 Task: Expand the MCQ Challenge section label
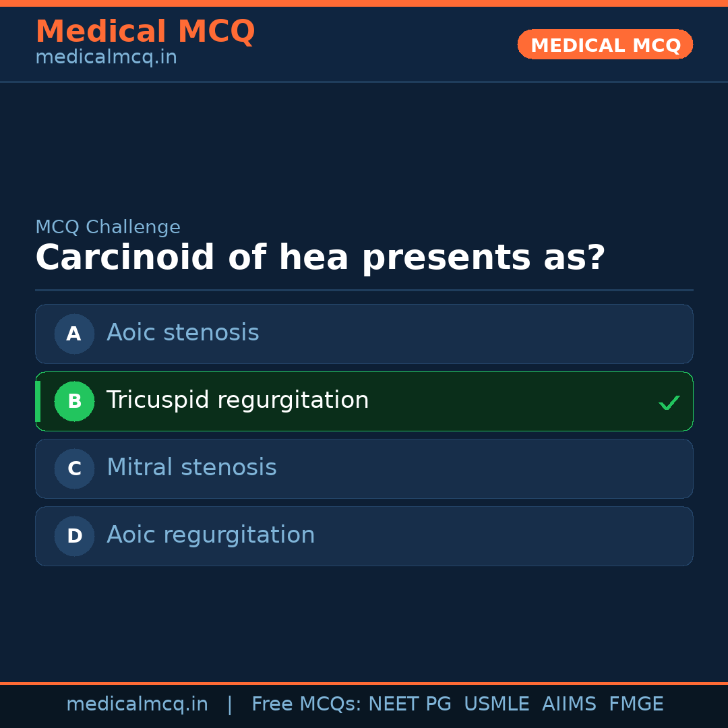click(x=108, y=227)
